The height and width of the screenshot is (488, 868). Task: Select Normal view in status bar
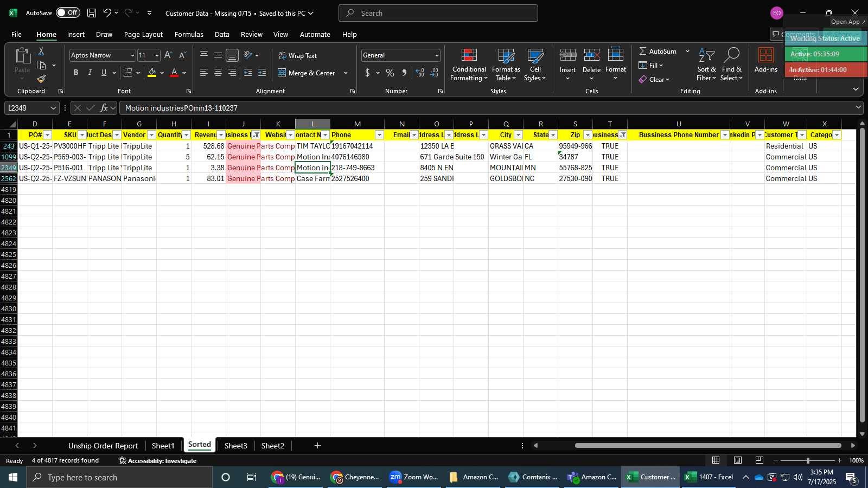716,460
